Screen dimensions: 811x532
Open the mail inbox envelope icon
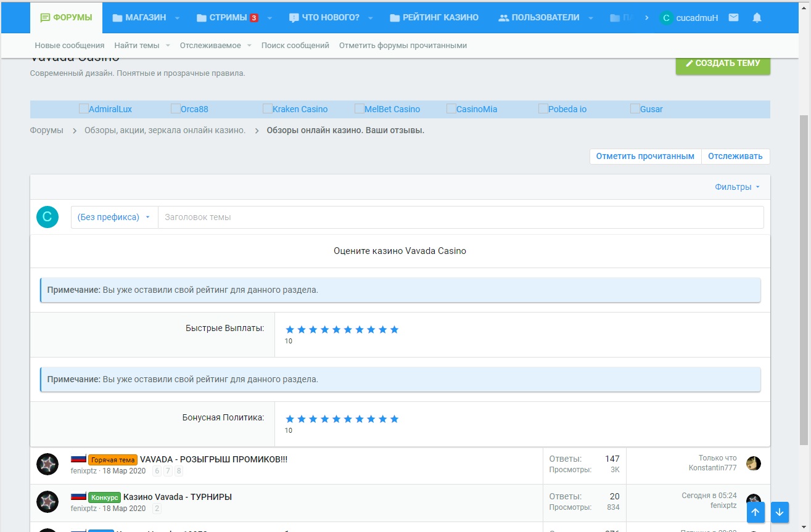click(733, 18)
